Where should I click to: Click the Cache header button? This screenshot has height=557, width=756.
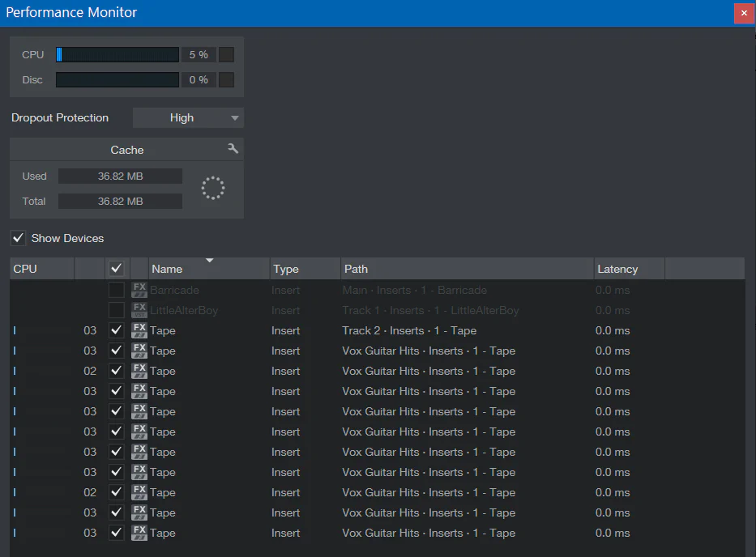(x=126, y=150)
